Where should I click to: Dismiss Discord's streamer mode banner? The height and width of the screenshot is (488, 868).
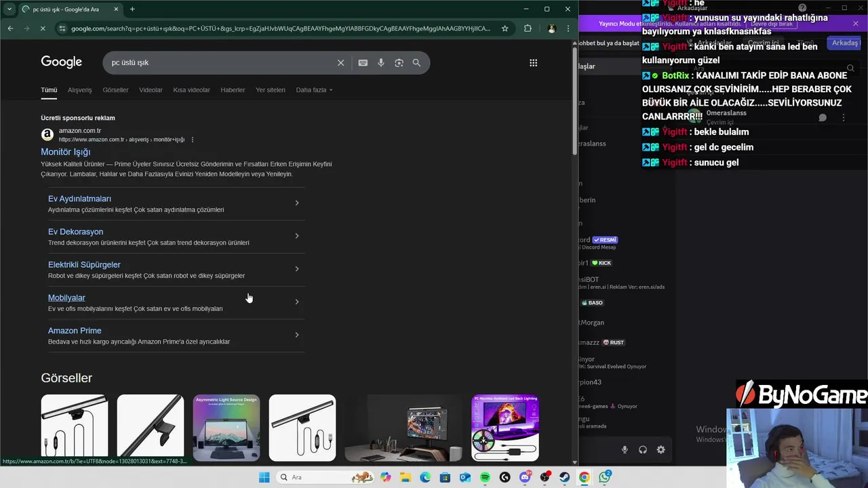(x=856, y=24)
